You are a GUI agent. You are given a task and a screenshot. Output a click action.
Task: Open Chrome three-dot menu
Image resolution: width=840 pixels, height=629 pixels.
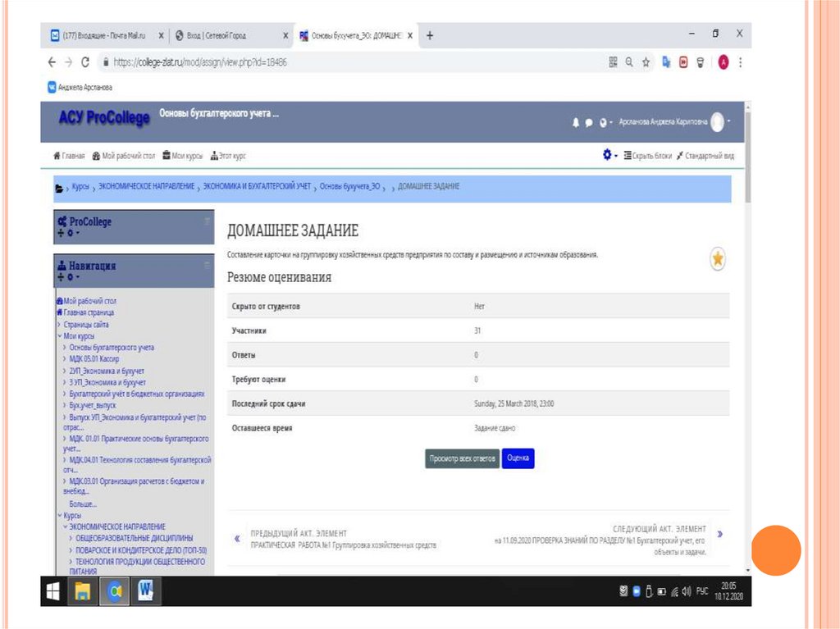(x=741, y=62)
